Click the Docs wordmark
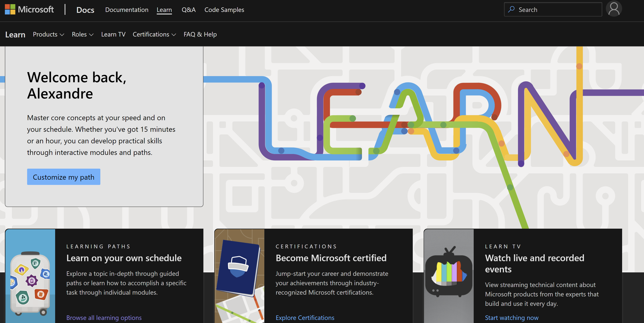The image size is (644, 323). (x=85, y=10)
